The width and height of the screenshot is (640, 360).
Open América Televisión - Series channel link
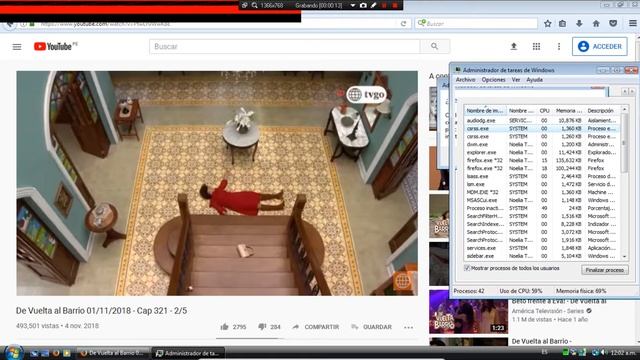pos(549,311)
